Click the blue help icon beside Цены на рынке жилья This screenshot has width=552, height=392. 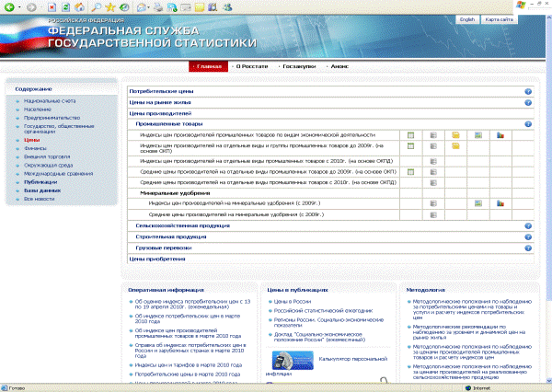528,103
